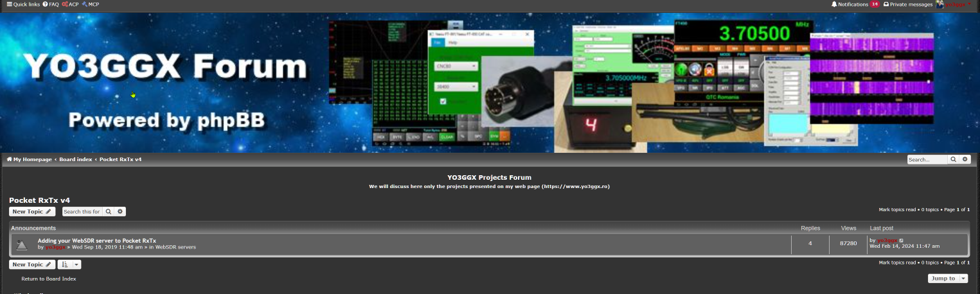Click the forum search magnifier icon

click(x=109, y=211)
